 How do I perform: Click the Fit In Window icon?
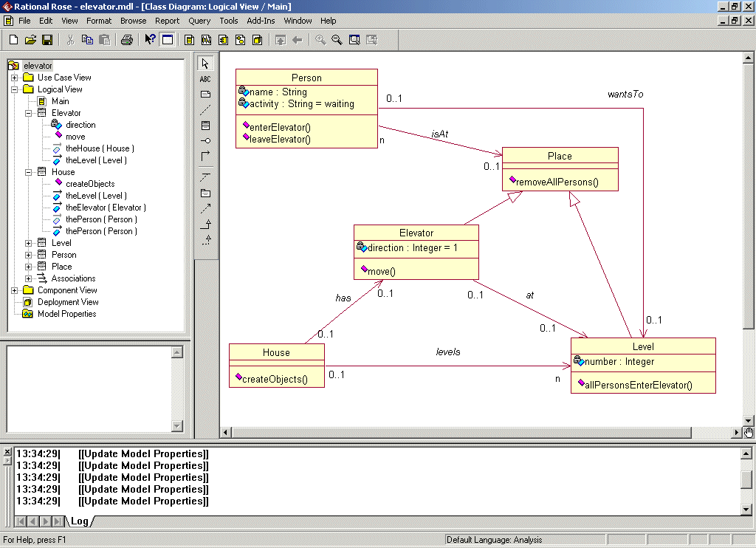354,40
